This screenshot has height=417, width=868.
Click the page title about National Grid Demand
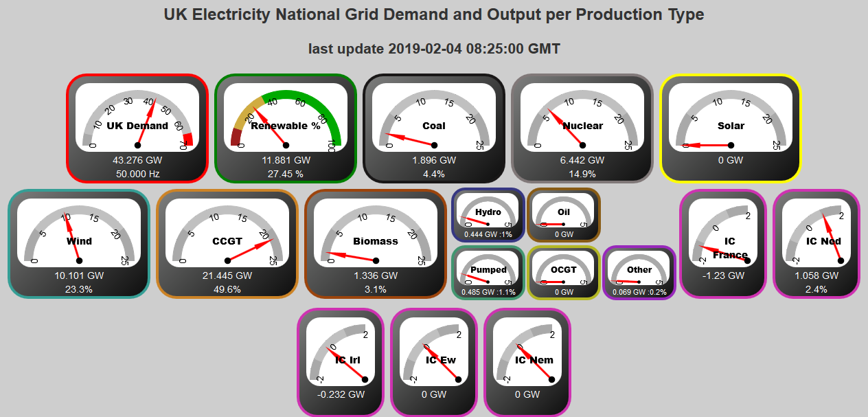coord(434,14)
